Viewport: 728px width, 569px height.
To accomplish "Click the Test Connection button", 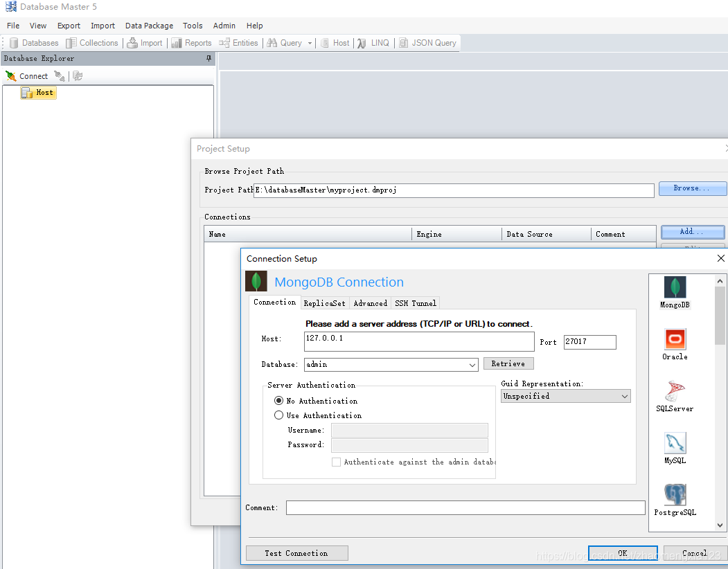I will 296,553.
